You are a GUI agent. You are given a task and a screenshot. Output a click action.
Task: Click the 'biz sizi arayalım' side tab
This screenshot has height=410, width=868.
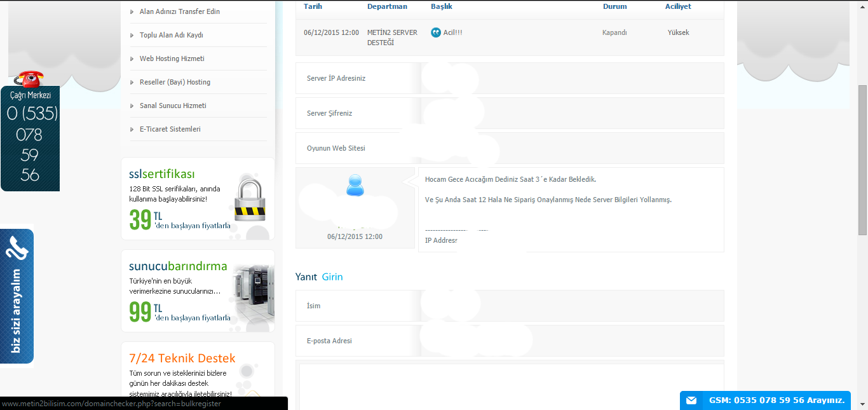coord(17,296)
